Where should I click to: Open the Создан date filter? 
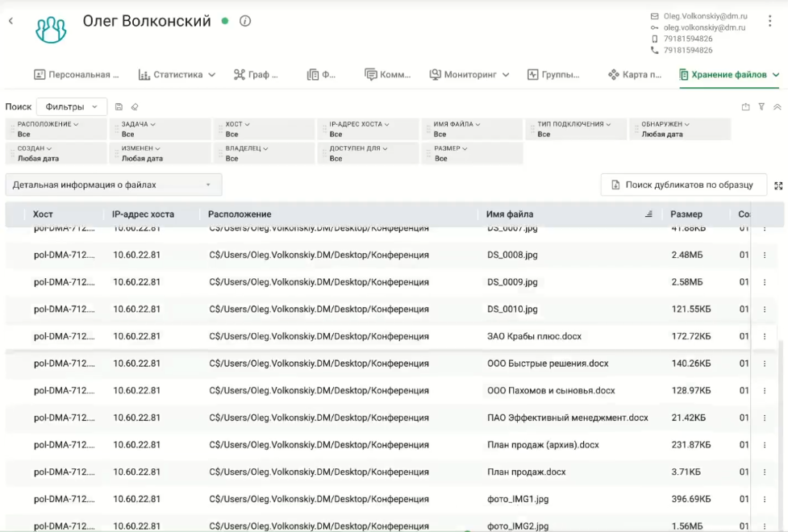click(56, 153)
